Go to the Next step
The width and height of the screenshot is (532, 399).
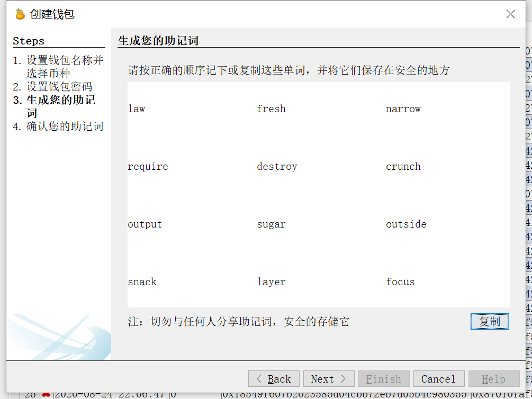328,379
